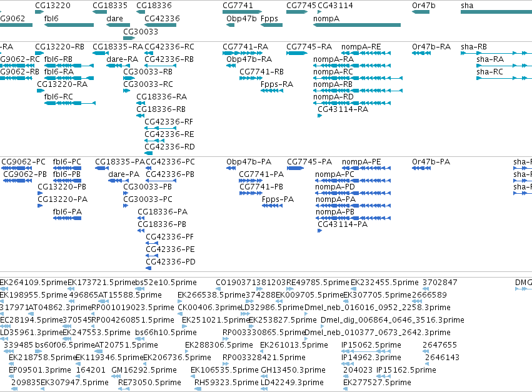Click the CG7741 gene bar in the gene track
Screen dimensions: 532x392
(x=243, y=12)
